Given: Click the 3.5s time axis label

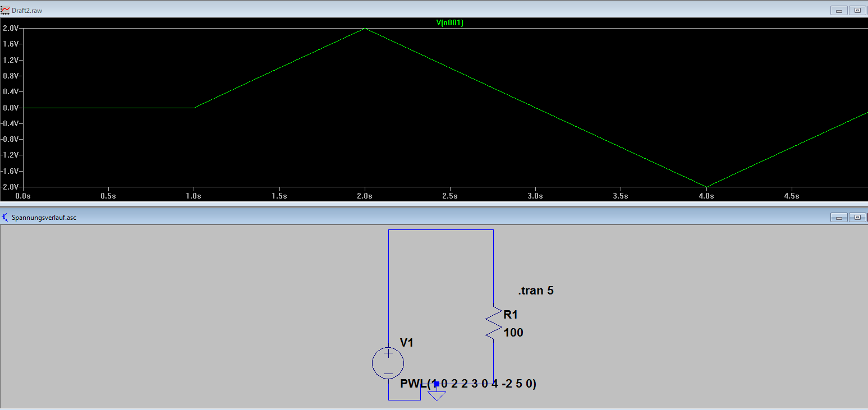Looking at the screenshot, I should 621,196.
